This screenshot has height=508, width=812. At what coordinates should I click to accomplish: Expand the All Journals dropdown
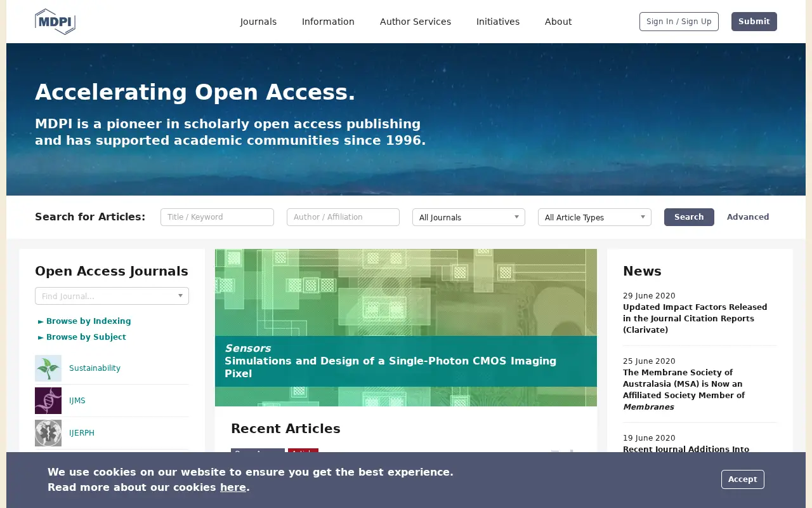point(469,217)
